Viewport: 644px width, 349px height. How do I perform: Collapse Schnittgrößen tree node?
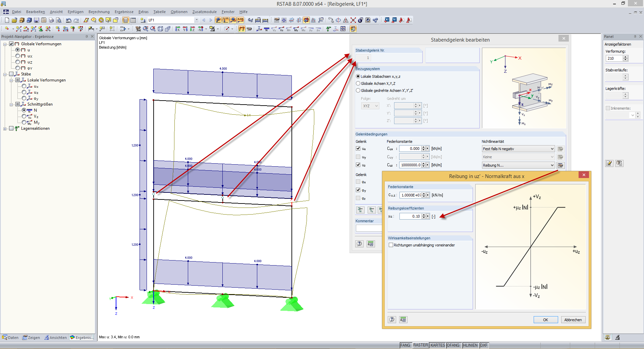pos(11,104)
